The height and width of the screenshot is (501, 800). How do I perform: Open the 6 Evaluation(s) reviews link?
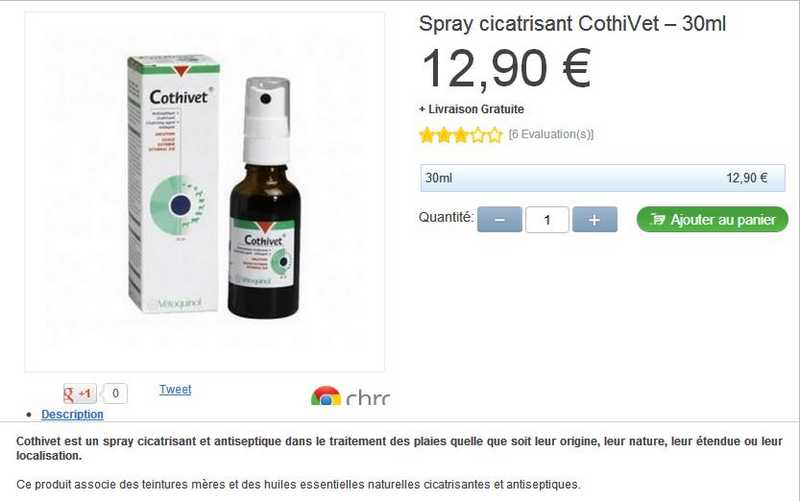[551, 134]
